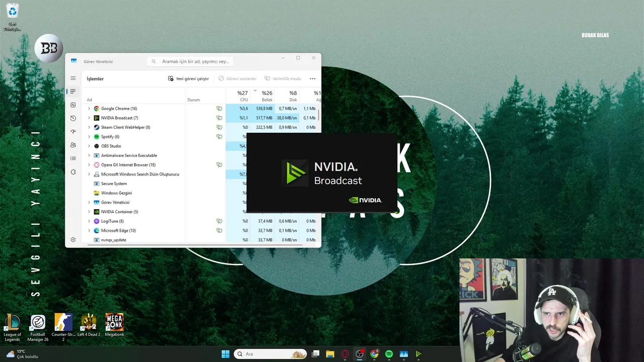Viewport: 644px width, 362px height.
Task: Click the process list vertical scrollbar
Action: [x=318, y=115]
